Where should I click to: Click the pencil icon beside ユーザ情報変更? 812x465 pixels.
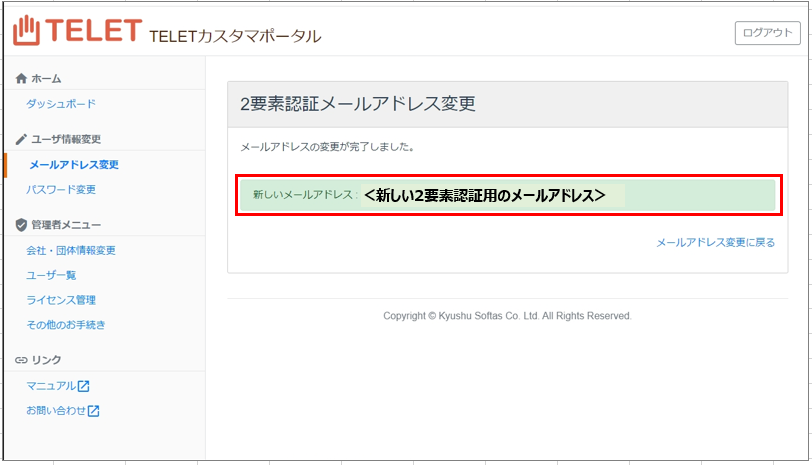tap(21, 139)
